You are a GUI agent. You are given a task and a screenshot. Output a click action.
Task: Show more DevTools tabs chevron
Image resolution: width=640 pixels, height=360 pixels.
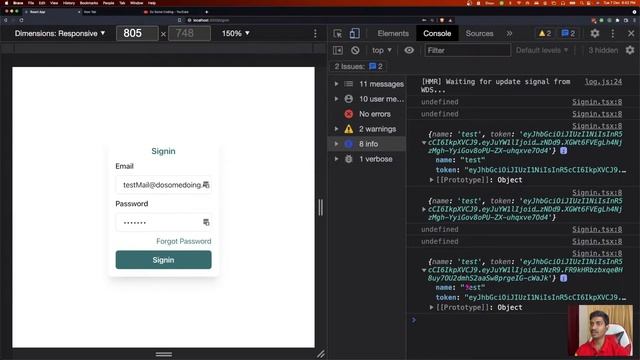point(509,33)
